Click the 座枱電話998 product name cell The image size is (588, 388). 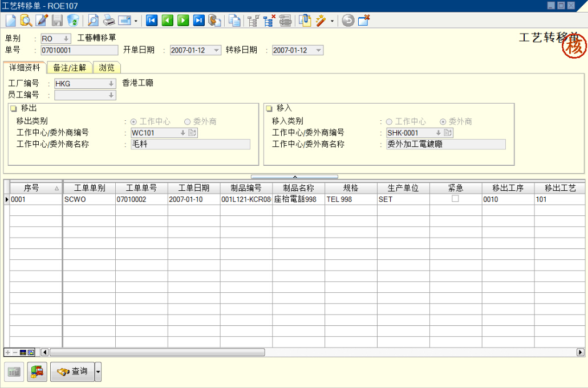pos(298,199)
